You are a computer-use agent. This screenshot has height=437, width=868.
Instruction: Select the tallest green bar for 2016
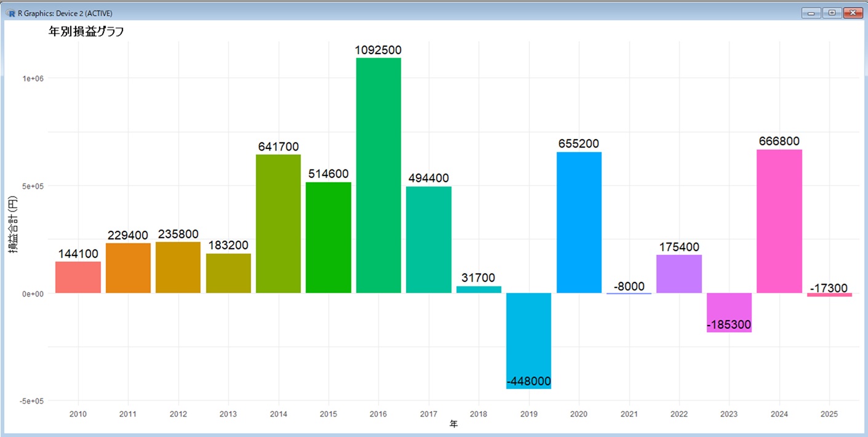[378, 175]
